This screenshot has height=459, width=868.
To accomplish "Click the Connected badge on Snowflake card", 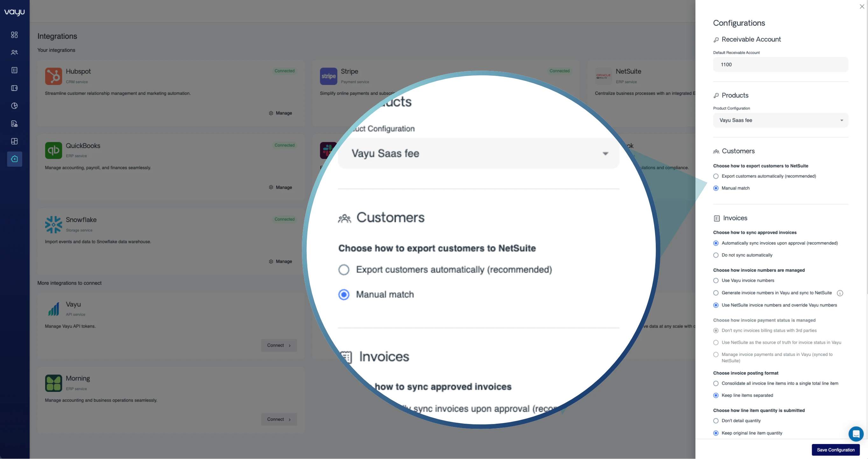I will click(x=284, y=219).
